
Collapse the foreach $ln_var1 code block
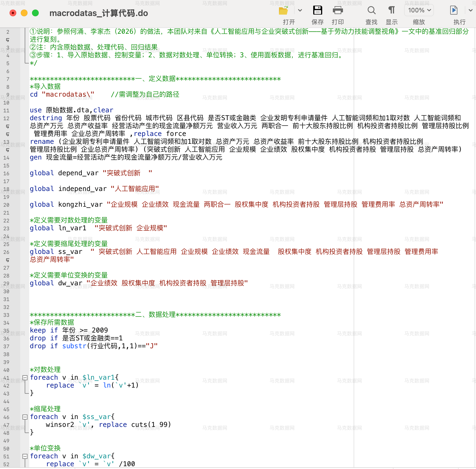coord(25,378)
